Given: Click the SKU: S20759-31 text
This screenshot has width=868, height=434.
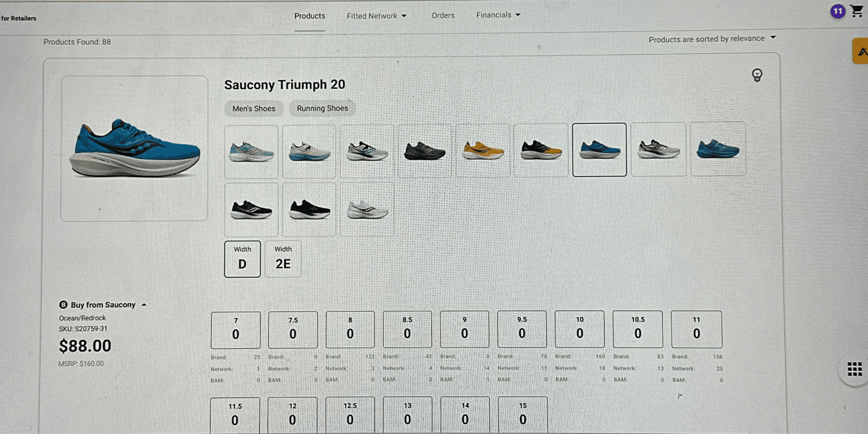Looking at the screenshot, I should coord(83,329).
